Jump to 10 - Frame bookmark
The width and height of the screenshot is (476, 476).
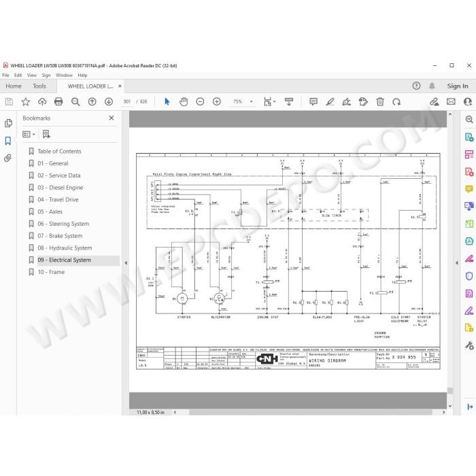(x=51, y=272)
